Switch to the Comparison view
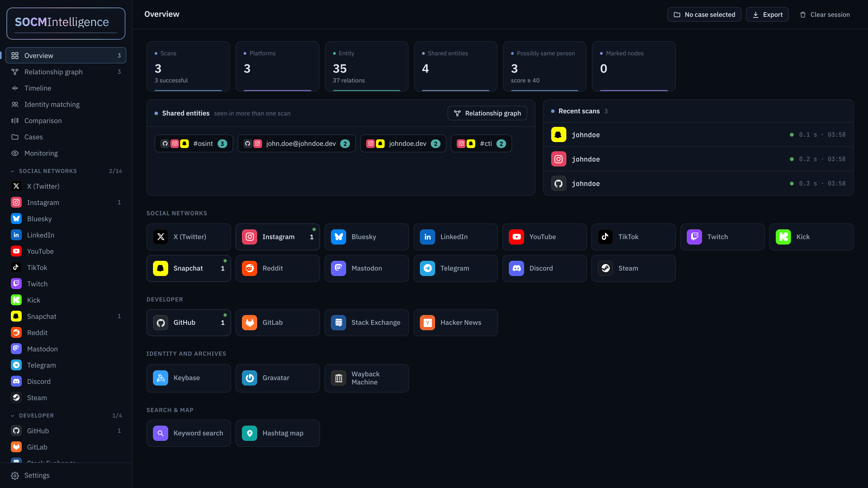868x488 pixels. (x=66, y=121)
